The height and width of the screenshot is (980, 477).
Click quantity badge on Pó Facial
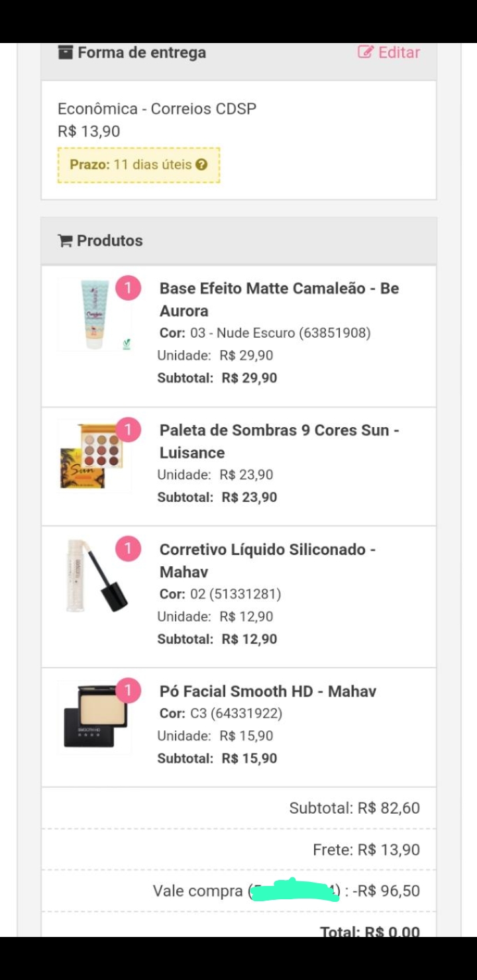tap(129, 691)
